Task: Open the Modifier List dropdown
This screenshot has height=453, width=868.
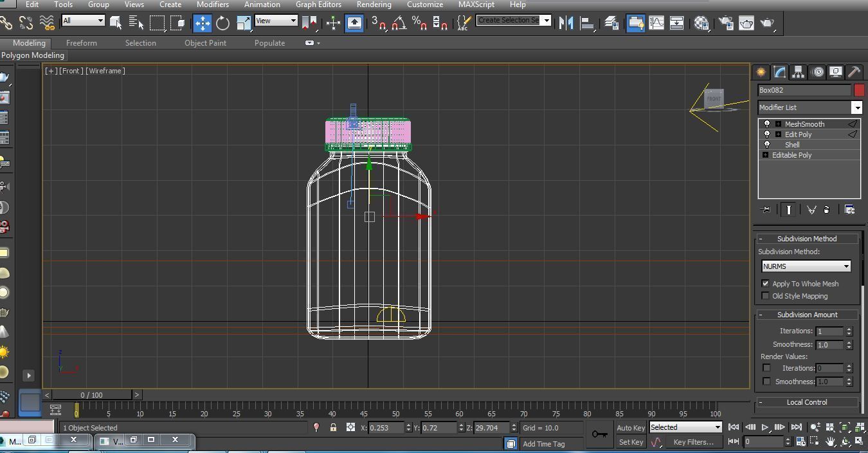Action: pyautogui.click(x=809, y=107)
